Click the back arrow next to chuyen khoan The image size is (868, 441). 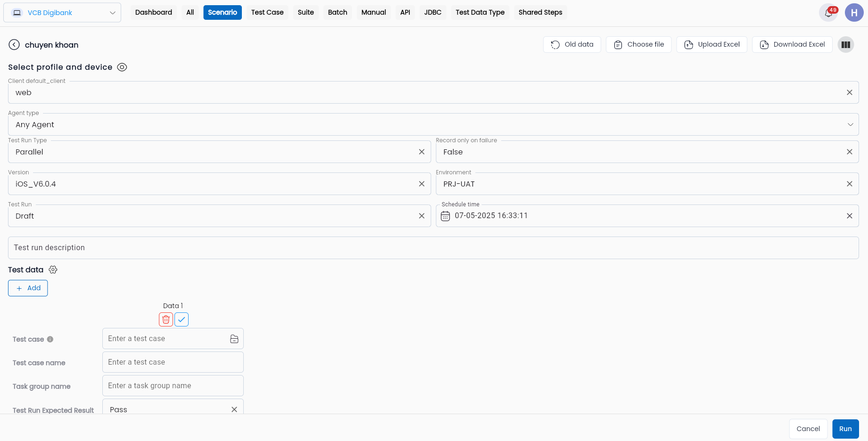14,45
